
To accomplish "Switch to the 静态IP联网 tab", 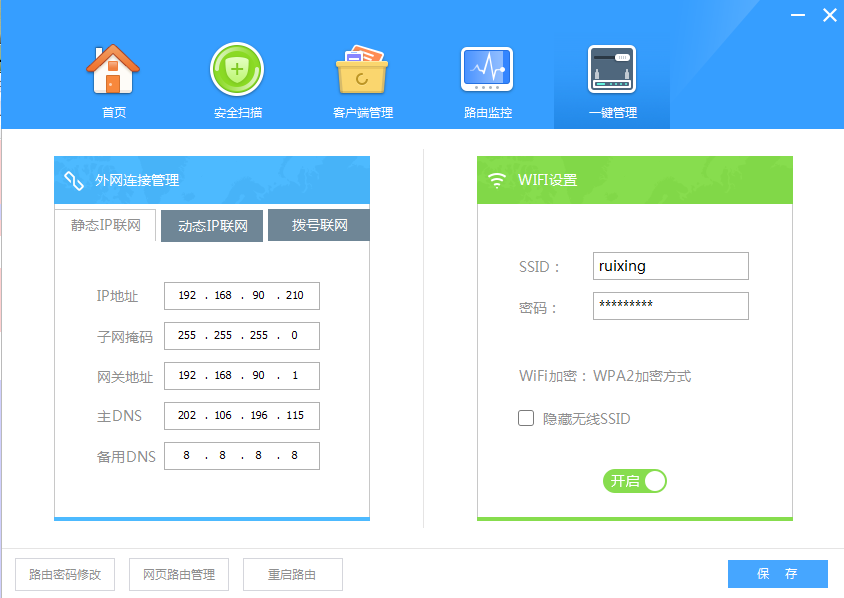I will tap(105, 225).
